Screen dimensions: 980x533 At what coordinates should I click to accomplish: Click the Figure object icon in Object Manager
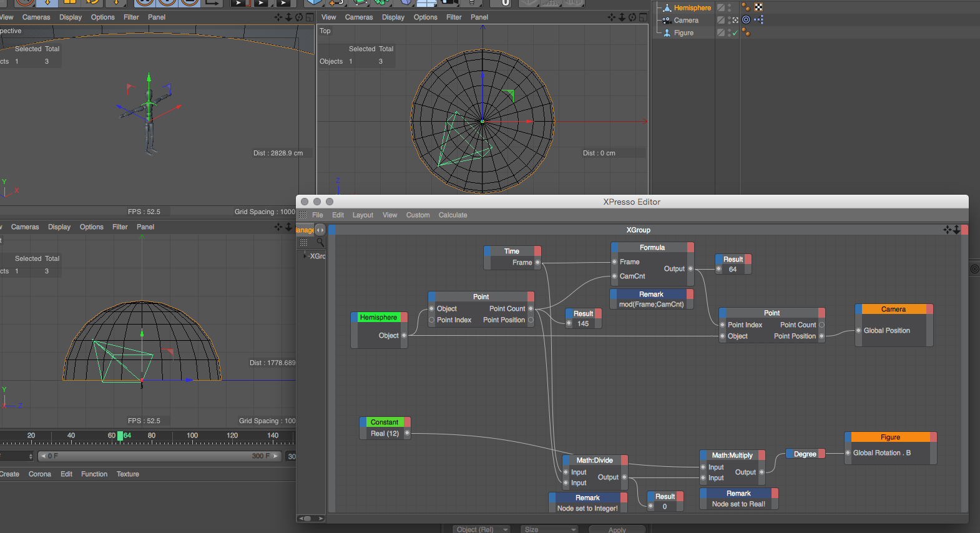667,32
